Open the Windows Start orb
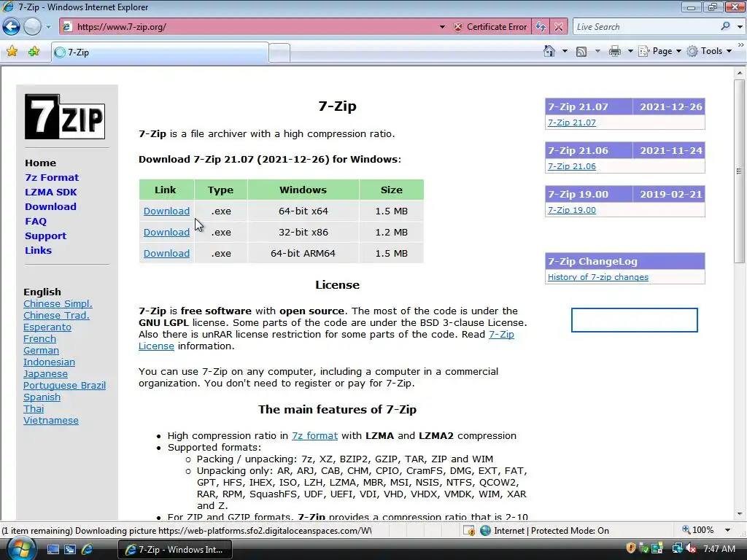The width and height of the screenshot is (747, 560). coord(21,548)
